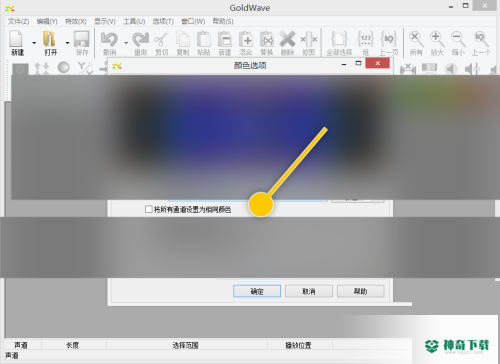Viewport: 500px width, 364px height.
Task: Click the Zoom In magnifier icon
Action: click(x=437, y=39)
